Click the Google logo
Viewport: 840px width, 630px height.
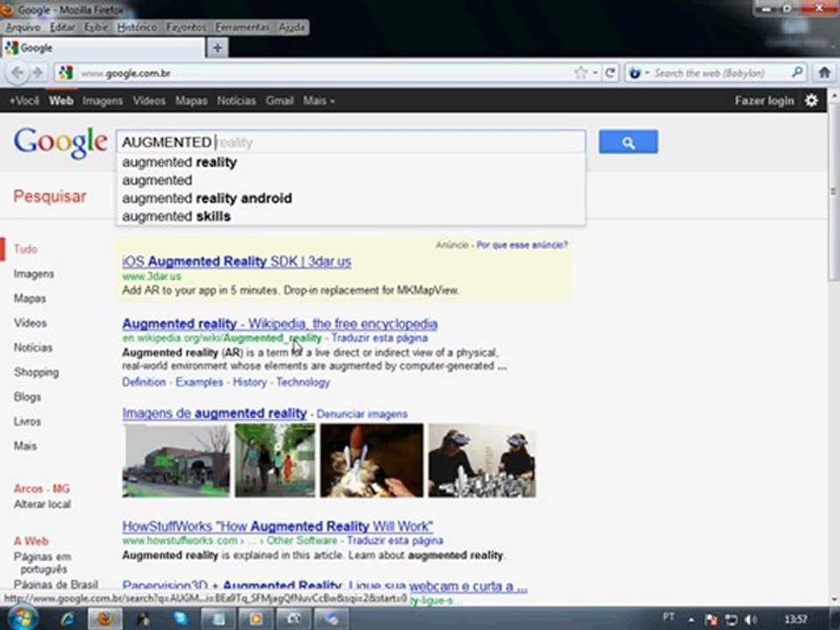(60, 143)
